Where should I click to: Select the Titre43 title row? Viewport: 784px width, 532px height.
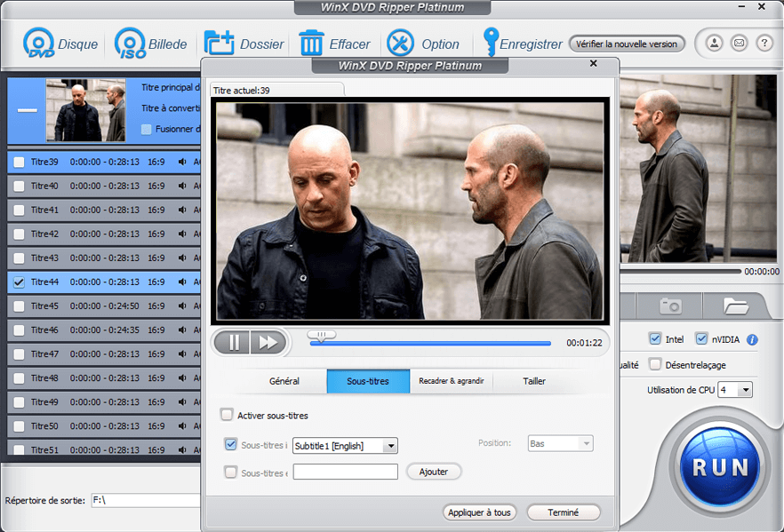(104, 258)
